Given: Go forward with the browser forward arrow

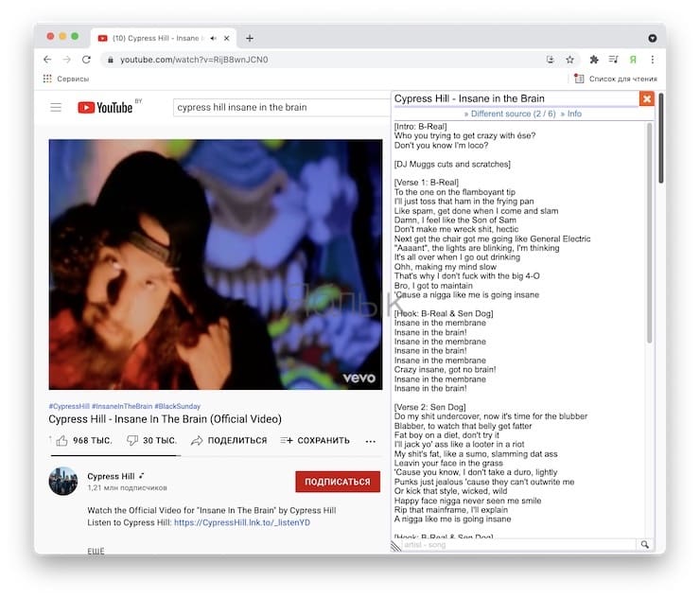Looking at the screenshot, I should tap(67, 60).
